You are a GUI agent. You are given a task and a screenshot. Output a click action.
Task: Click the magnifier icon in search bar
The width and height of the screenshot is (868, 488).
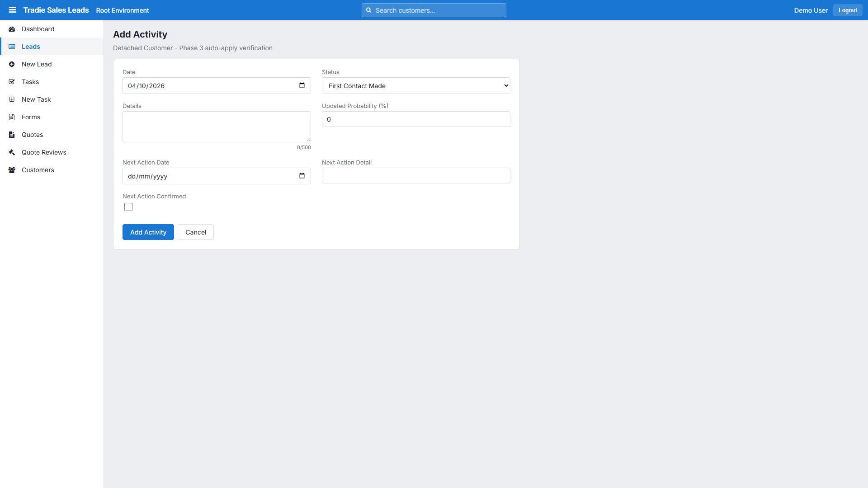(369, 10)
